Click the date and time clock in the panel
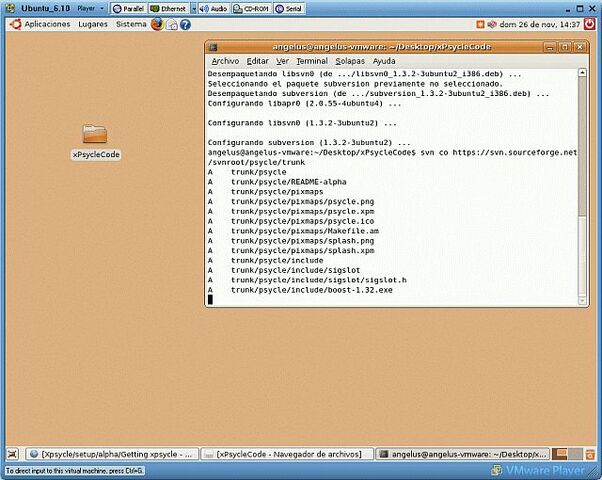Image resolution: width=602 pixels, height=480 pixels. coord(539,25)
